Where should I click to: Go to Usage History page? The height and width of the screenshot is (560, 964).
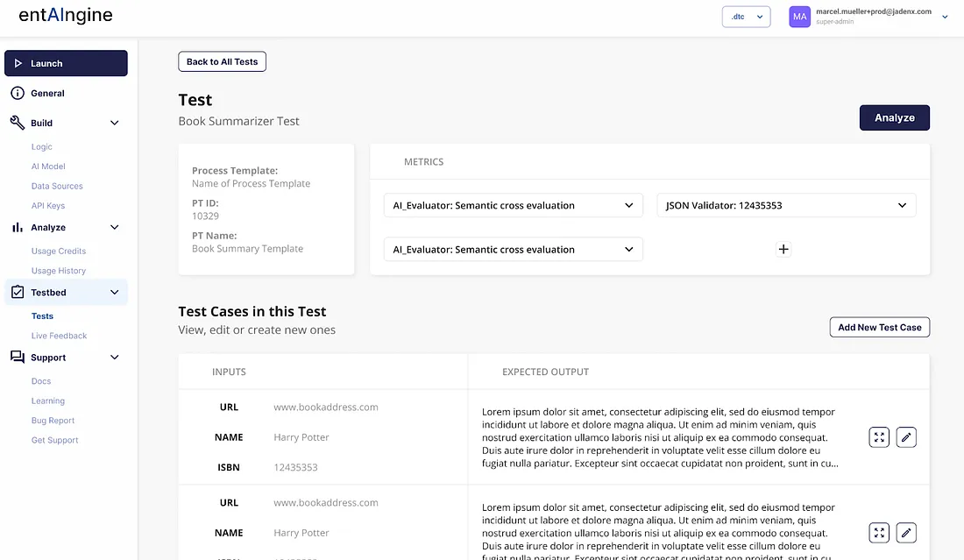59,271
